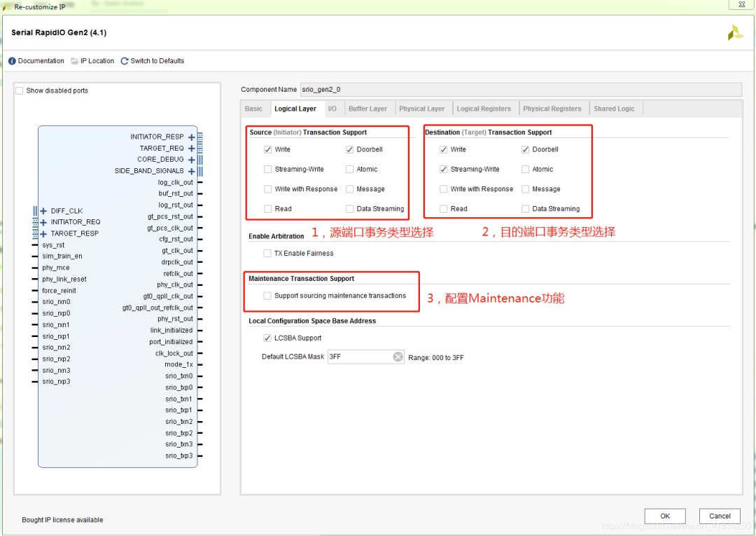Open the Shared Logic tab

coord(615,109)
